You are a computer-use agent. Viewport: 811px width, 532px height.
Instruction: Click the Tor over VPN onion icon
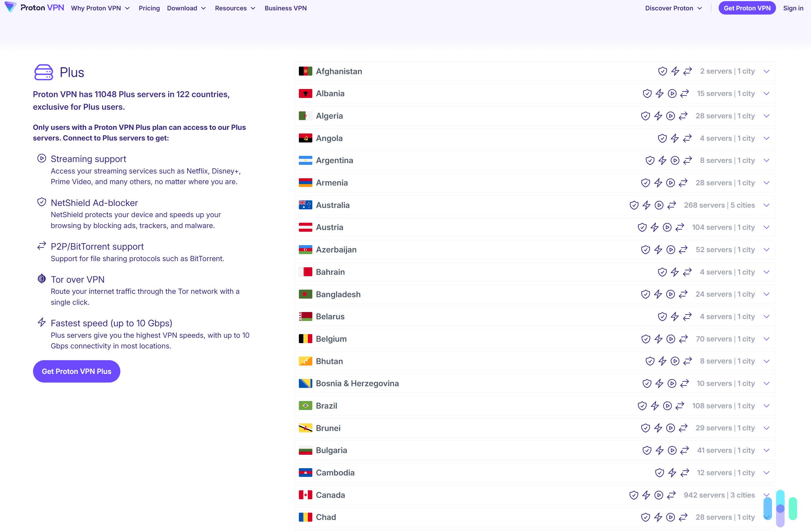click(x=42, y=278)
